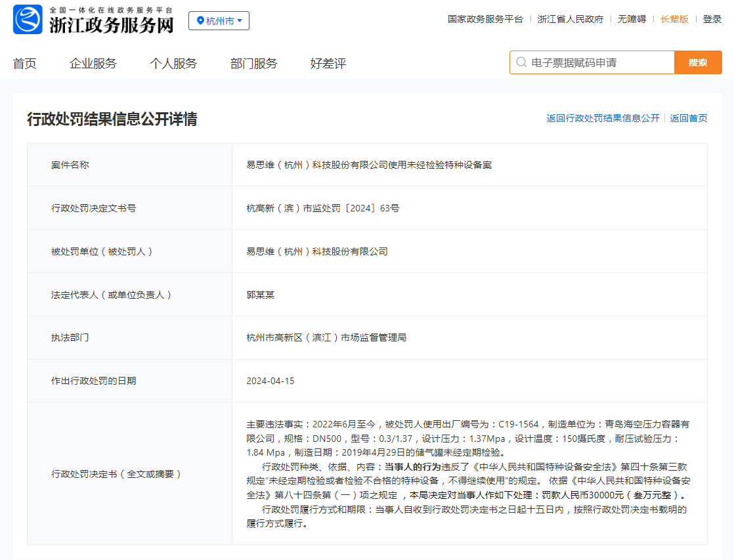Open 浙江省人民政府 link
Viewport: 734px width, 560px height.
pyautogui.click(x=570, y=19)
